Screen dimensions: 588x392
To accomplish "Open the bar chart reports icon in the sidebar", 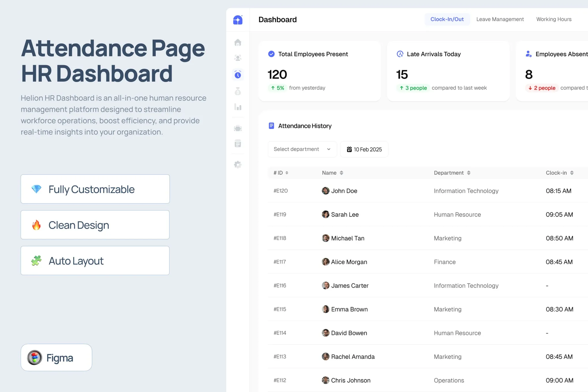I will click(x=238, y=107).
